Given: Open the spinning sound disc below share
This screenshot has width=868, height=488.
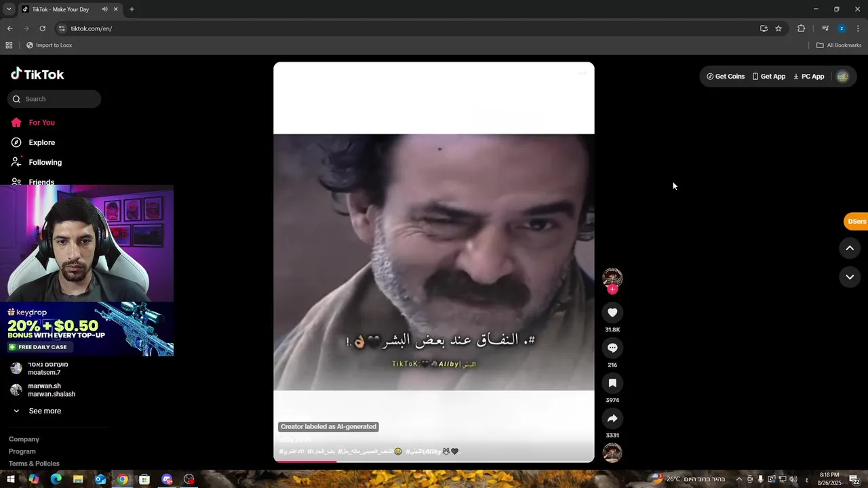Looking at the screenshot, I should tap(612, 452).
